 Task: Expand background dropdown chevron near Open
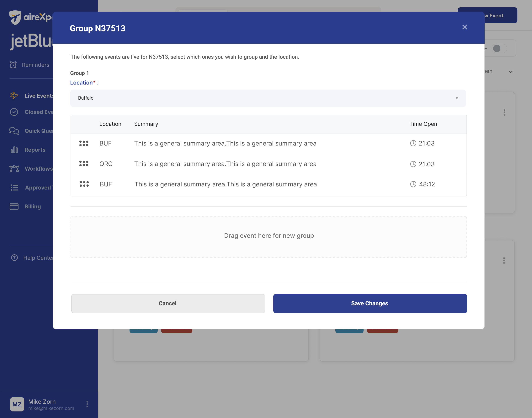tap(511, 72)
